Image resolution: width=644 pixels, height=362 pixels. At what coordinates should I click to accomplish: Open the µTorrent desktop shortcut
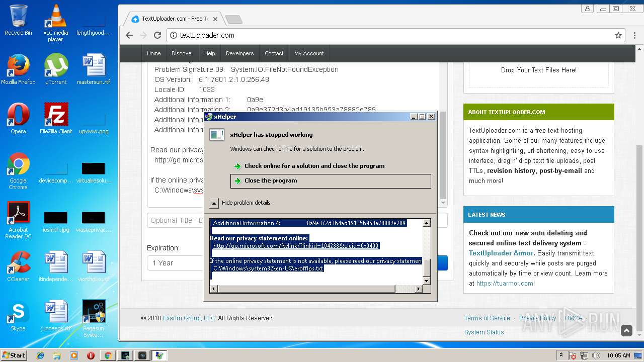coord(55,69)
